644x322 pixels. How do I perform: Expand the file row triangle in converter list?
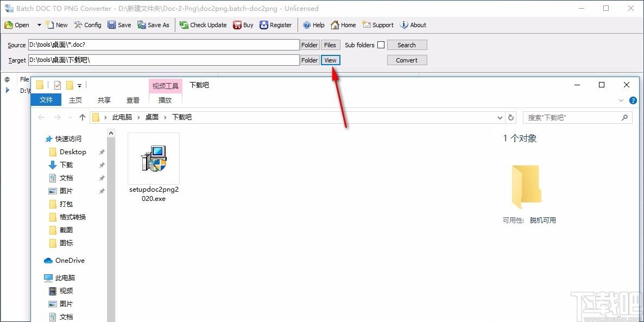coord(8,90)
